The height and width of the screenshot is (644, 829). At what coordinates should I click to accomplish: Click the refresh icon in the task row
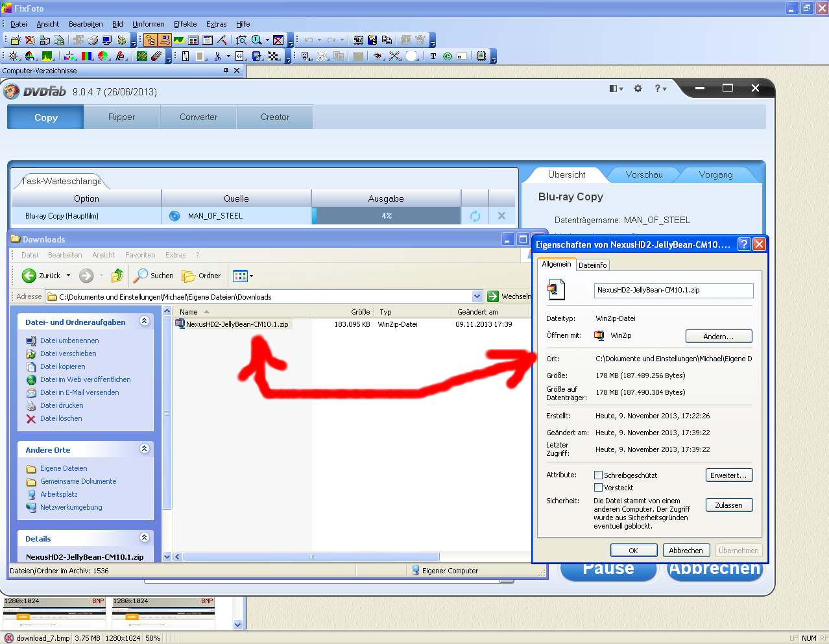[475, 216]
